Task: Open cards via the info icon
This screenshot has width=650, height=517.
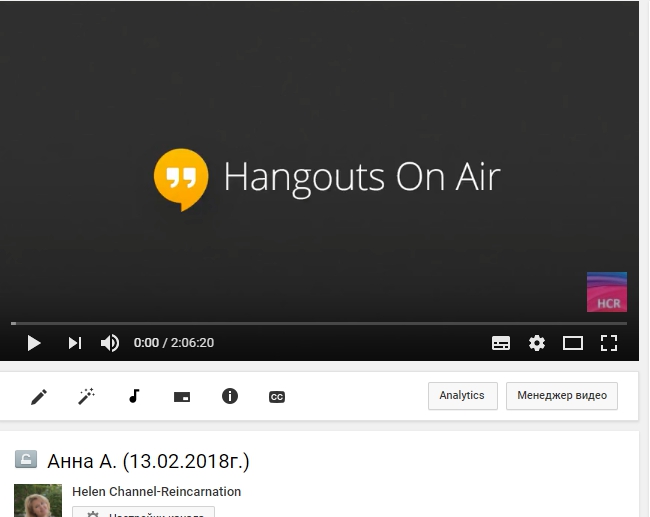Action: pyautogui.click(x=230, y=396)
